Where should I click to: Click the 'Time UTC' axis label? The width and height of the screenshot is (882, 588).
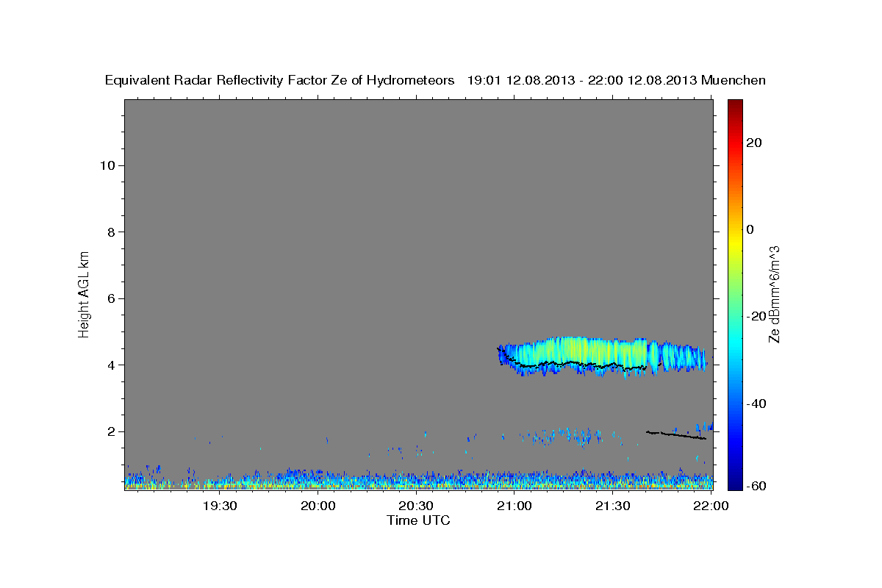(418, 520)
